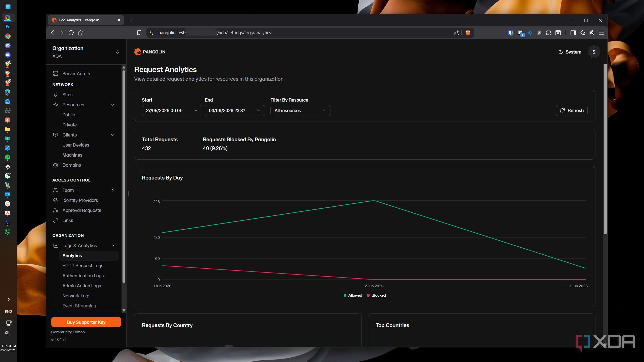644x362 pixels.
Task: Open Authentication Logs page
Action: 83,276
